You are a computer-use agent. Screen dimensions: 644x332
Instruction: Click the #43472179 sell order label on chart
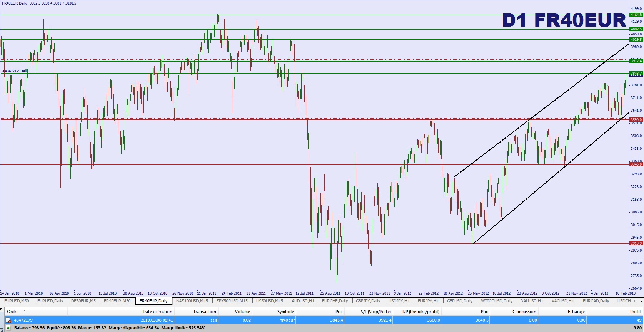point(15,71)
